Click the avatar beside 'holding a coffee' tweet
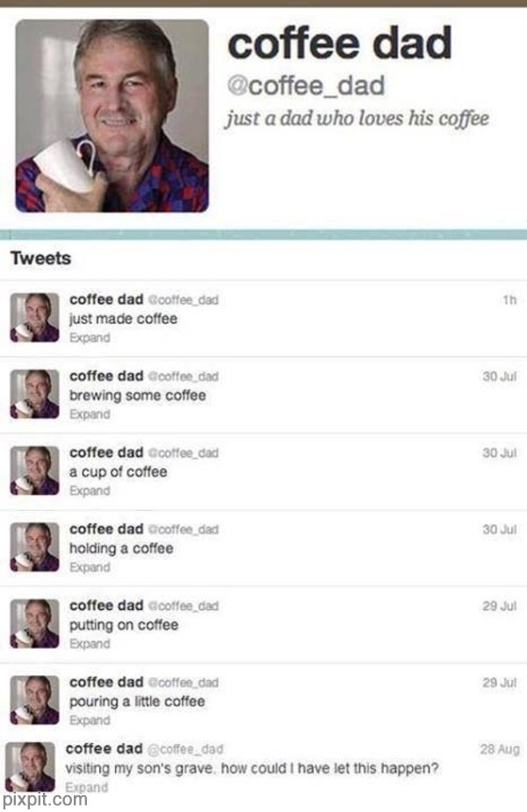Viewport: 527px width, 812px height. (35, 548)
